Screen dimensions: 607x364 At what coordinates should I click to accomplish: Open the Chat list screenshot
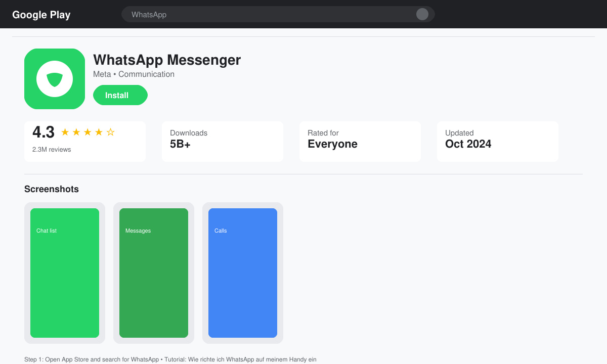tap(65, 273)
